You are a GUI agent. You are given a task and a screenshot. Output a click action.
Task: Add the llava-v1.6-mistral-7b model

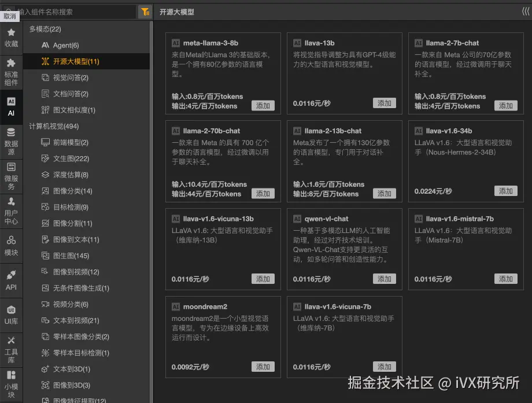506,279
